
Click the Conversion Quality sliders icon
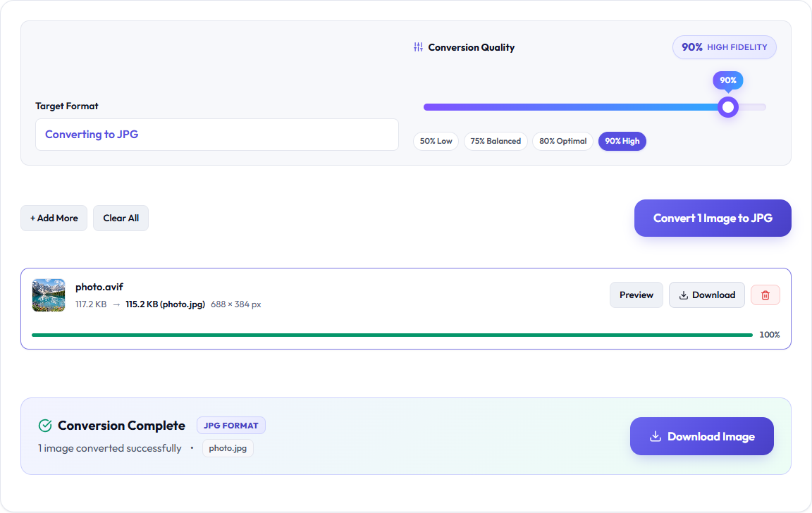click(x=418, y=47)
